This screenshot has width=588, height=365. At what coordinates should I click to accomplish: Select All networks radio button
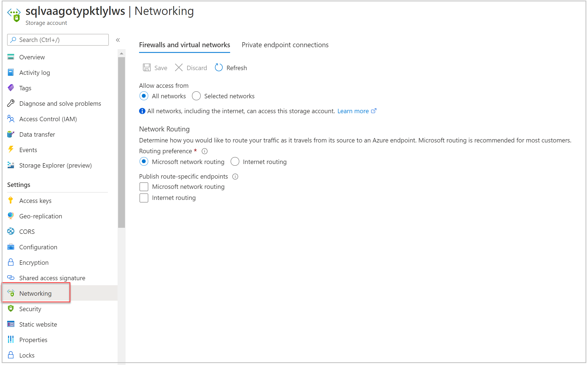tap(144, 96)
